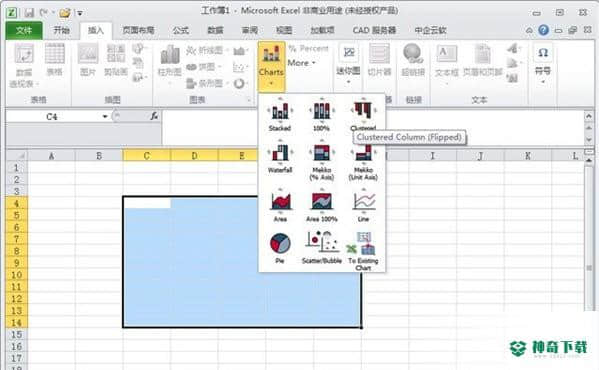Expand the More dropdown in ribbon
The height and width of the screenshot is (370, 599).
click(302, 63)
